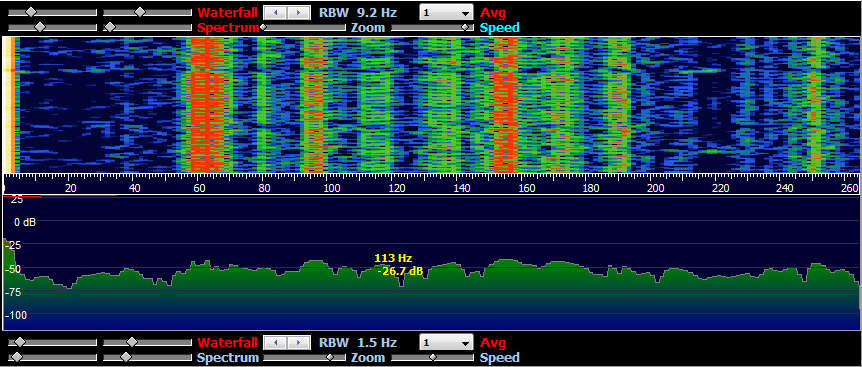Click the red top Spectrum label
Image resolution: width=862 pixels, height=367 pixels.
(x=228, y=27)
